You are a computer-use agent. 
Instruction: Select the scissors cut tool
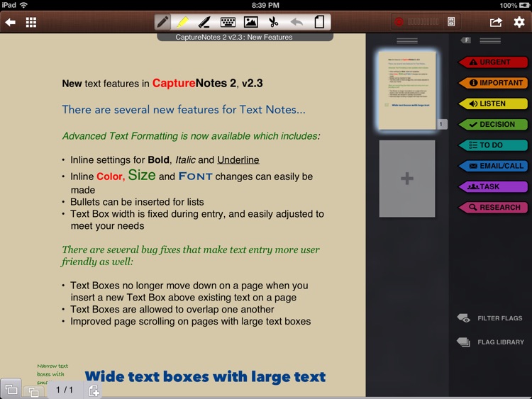(x=274, y=22)
